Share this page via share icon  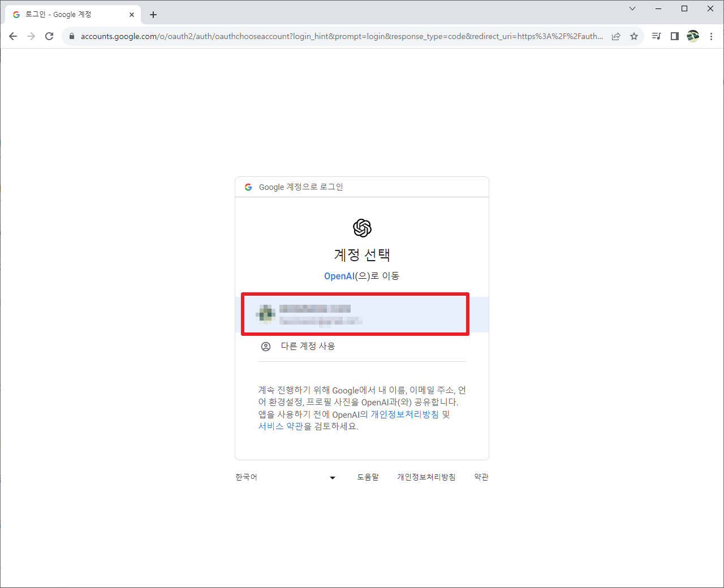pyautogui.click(x=616, y=36)
